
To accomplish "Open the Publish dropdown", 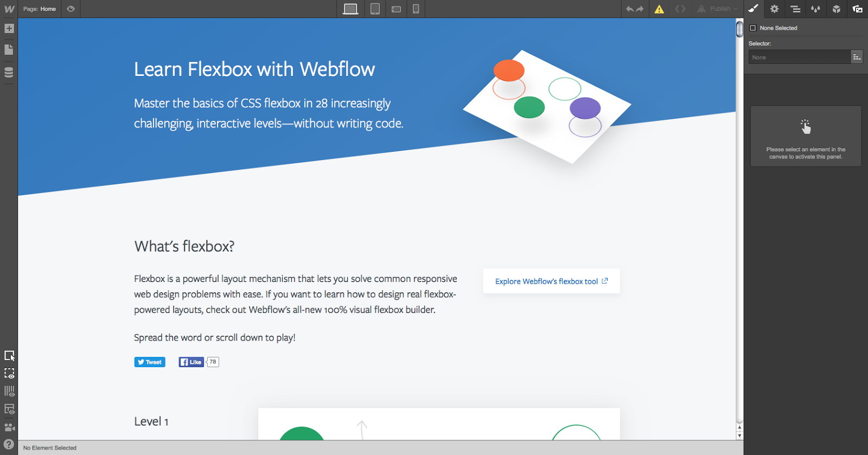I will [718, 9].
